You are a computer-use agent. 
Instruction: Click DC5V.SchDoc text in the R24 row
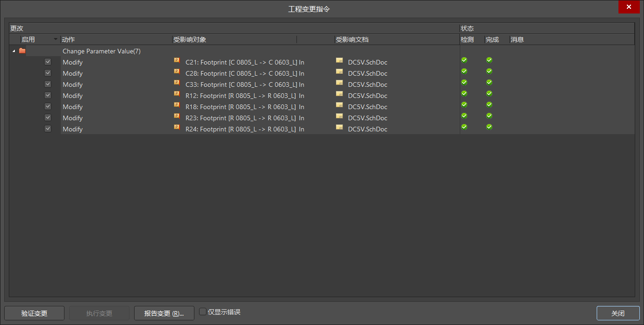(x=367, y=129)
